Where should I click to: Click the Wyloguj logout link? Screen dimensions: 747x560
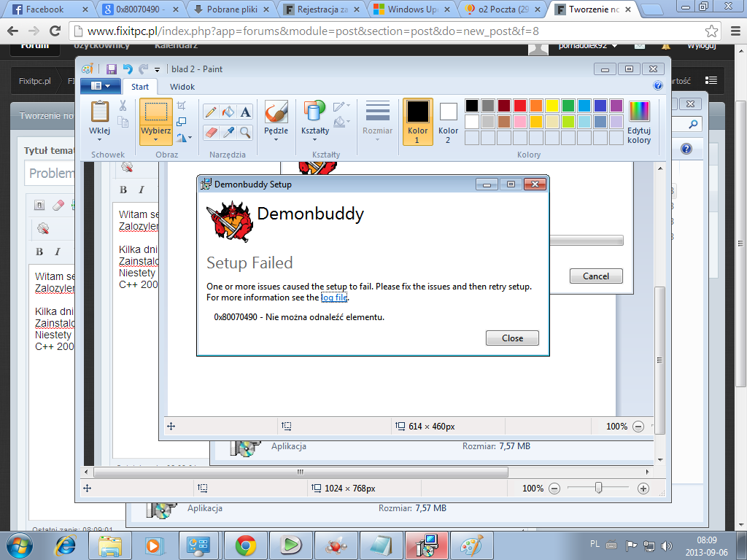(701, 46)
